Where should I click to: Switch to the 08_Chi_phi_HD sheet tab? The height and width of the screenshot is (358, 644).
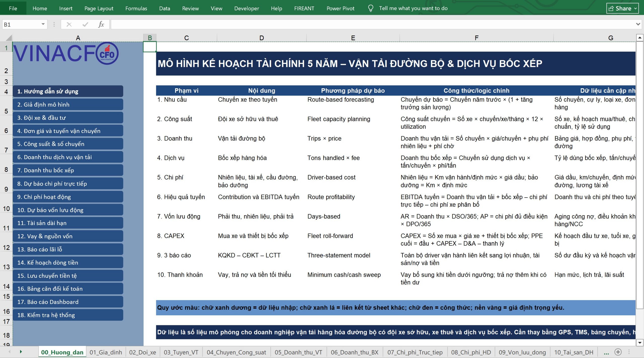click(471, 352)
